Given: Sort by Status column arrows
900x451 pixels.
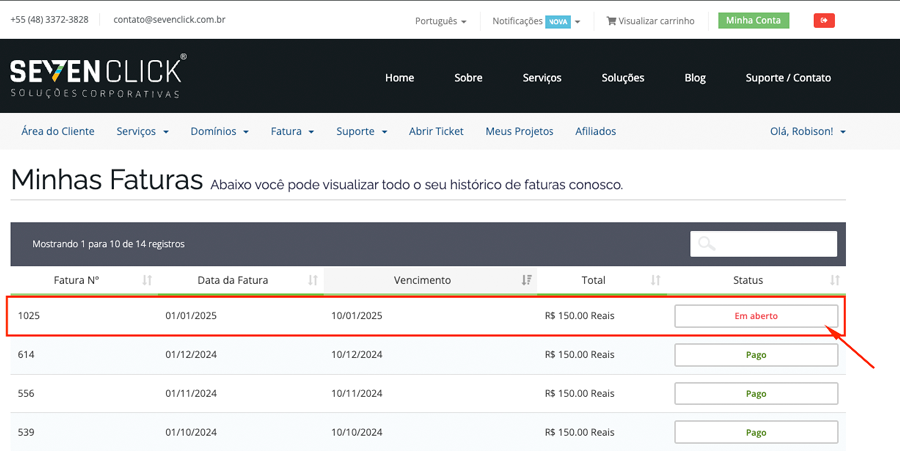Looking at the screenshot, I should pyautogui.click(x=835, y=281).
